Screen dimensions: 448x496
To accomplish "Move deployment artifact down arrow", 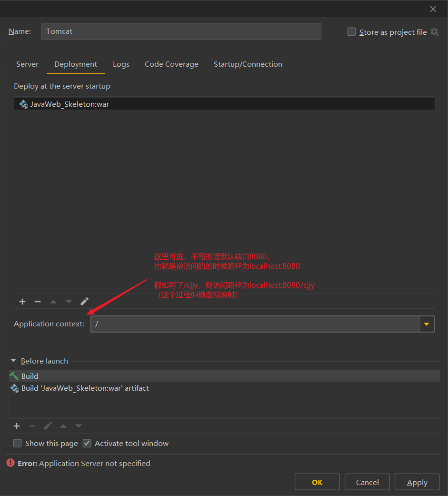I will point(69,302).
